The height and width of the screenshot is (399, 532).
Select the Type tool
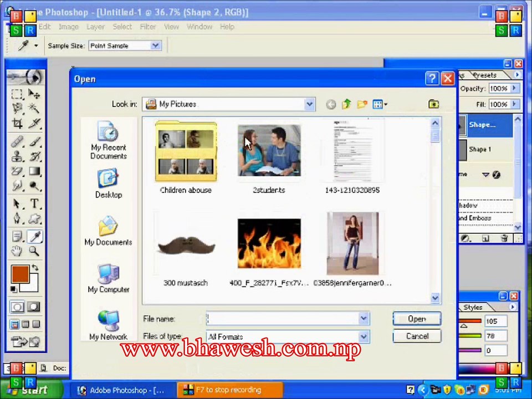34,203
